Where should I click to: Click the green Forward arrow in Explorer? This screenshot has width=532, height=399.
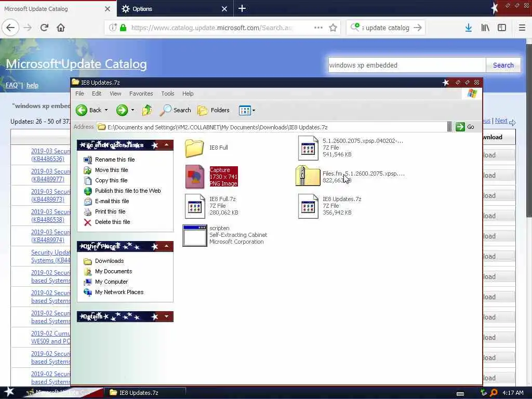[x=122, y=110]
